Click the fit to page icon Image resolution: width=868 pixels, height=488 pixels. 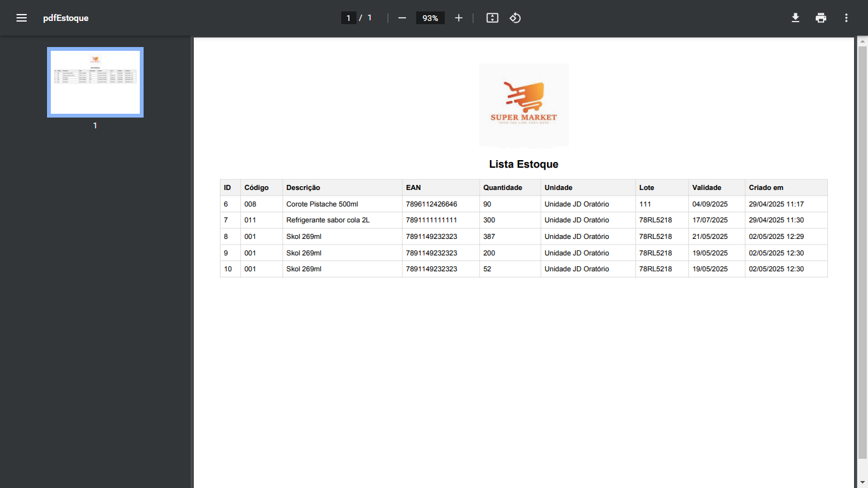click(x=492, y=18)
